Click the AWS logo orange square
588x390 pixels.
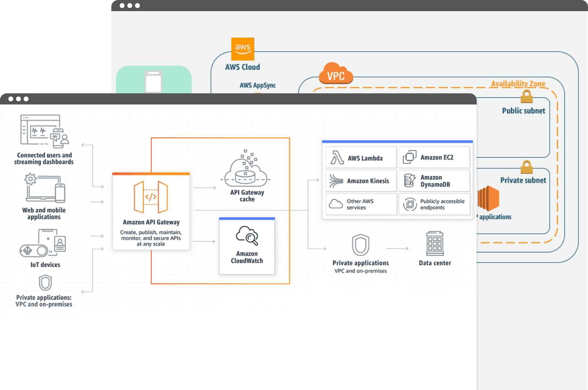(x=243, y=49)
